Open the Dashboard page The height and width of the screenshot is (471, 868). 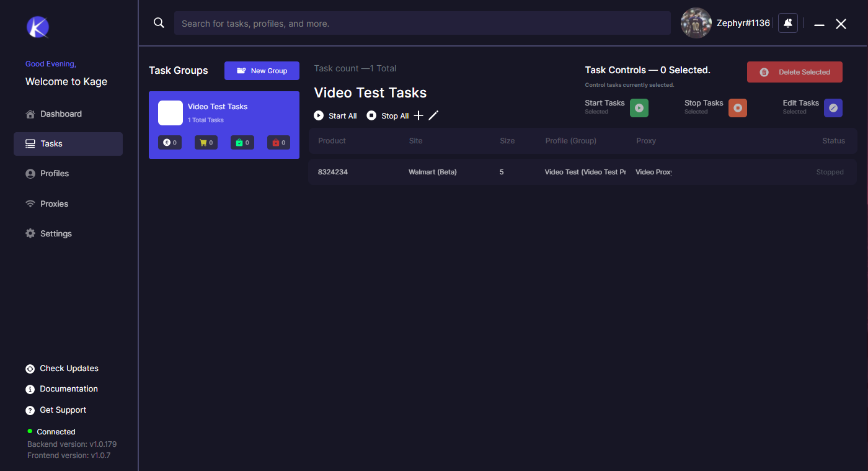tap(61, 114)
